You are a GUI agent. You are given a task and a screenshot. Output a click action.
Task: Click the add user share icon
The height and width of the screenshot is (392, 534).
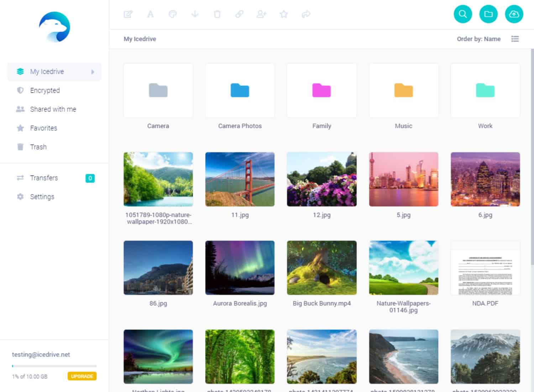pyautogui.click(x=261, y=14)
